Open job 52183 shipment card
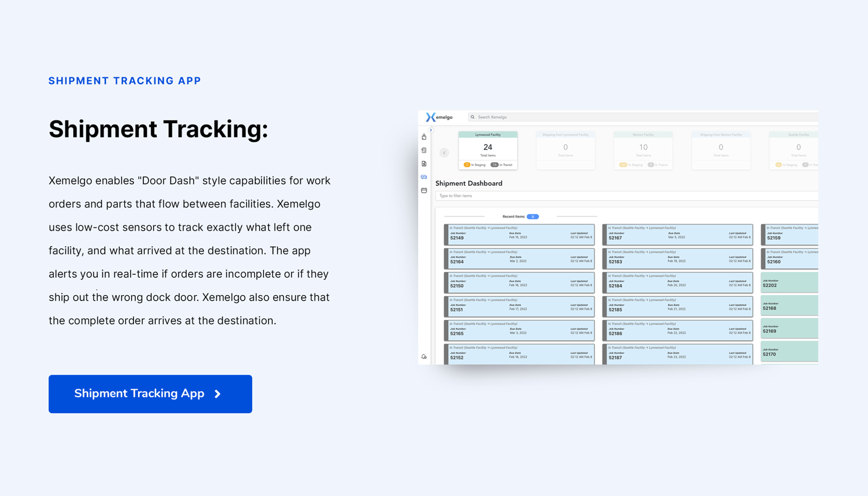 tap(678, 259)
